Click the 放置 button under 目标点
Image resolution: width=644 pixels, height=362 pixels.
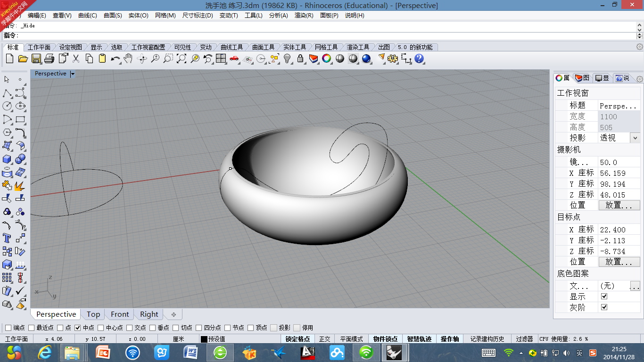tap(619, 262)
